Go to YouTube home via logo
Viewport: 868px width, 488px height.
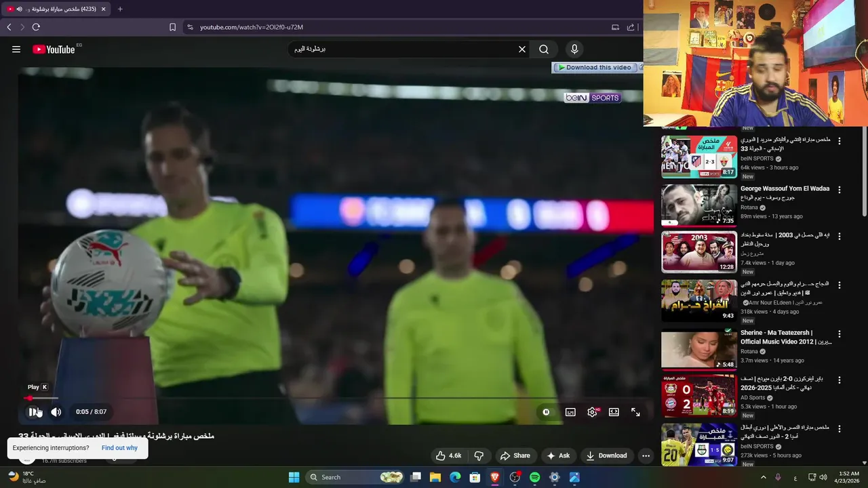tap(54, 49)
